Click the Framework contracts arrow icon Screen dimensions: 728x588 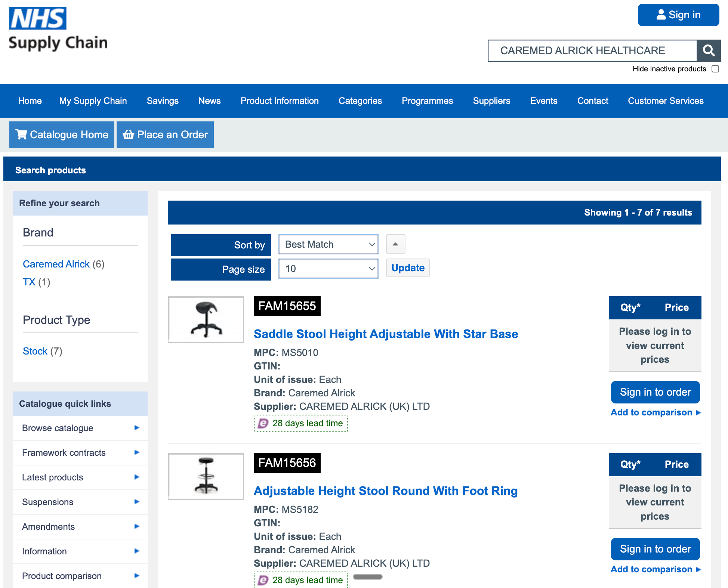pyautogui.click(x=137, y=452)
